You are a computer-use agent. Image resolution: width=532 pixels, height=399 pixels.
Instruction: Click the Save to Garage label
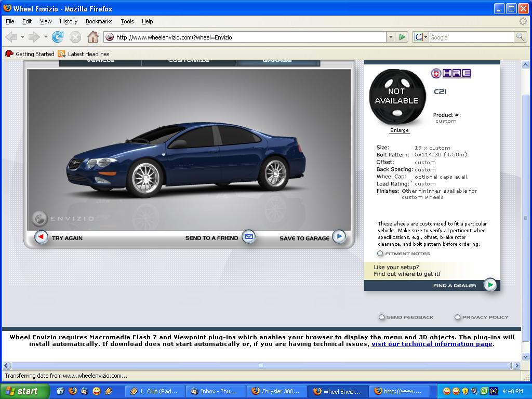coord(304,238)
